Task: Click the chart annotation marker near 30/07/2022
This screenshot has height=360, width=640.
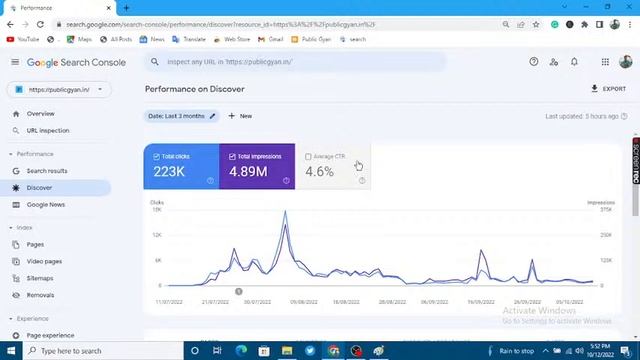Action: 239,291
